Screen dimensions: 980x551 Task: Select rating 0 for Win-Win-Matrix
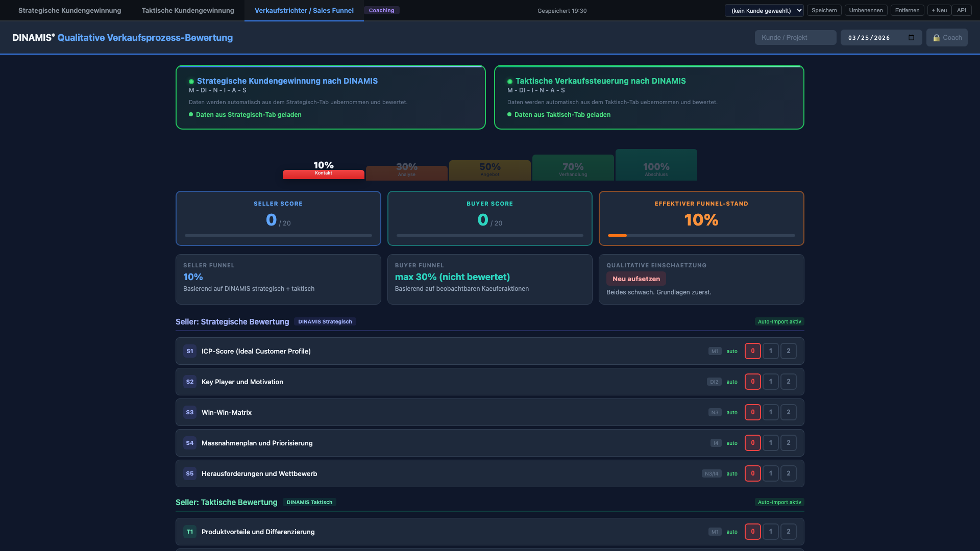752,412
